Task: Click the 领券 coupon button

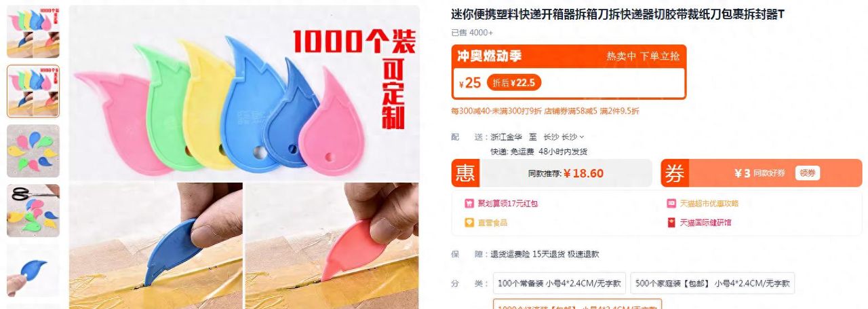Action: point(807,173)
